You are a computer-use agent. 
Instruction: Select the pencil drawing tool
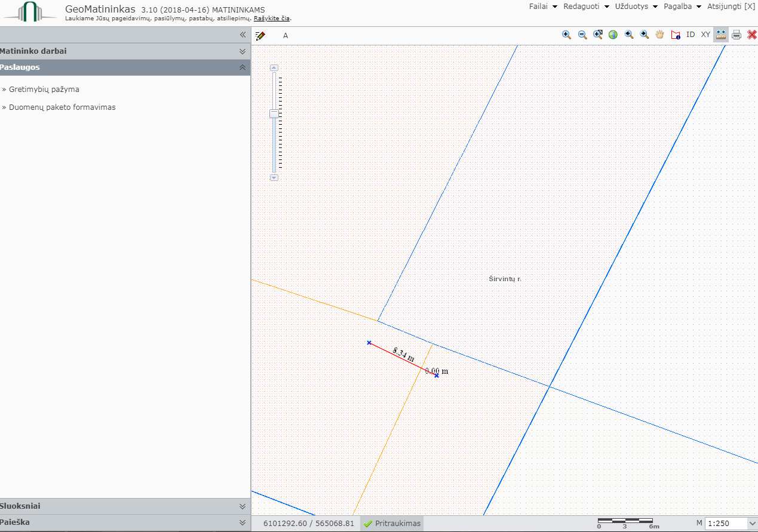tap(260, 35)
